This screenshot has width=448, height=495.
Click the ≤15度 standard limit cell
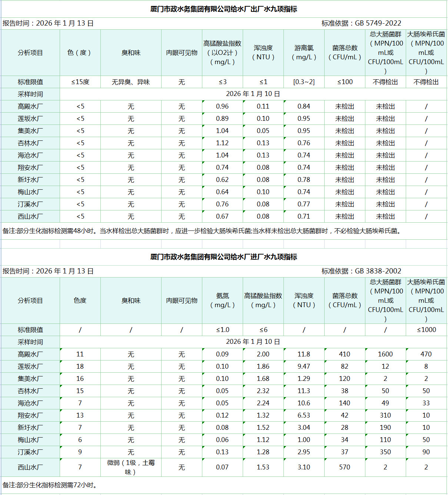pos(80,82)
